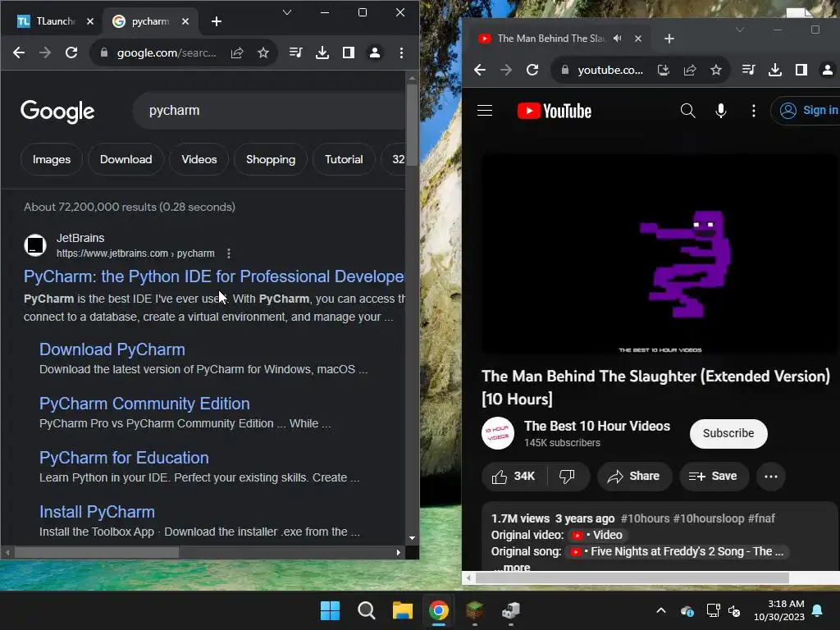
Task: Start YouTube voice search microphone
Action: (x=721, y=111)
